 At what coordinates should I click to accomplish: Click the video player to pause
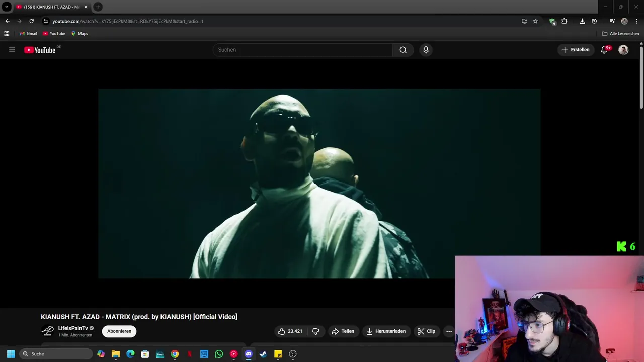[x=319, y=184]
